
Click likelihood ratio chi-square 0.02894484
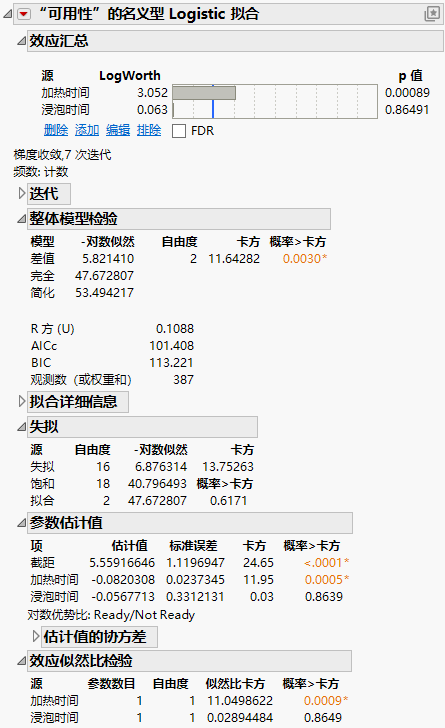pos(240,718)
